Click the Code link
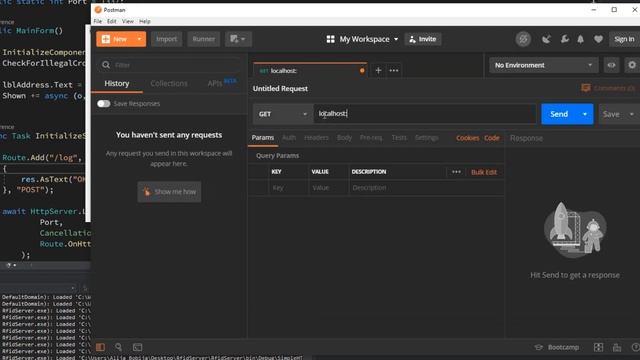 [x=492, y=138]
